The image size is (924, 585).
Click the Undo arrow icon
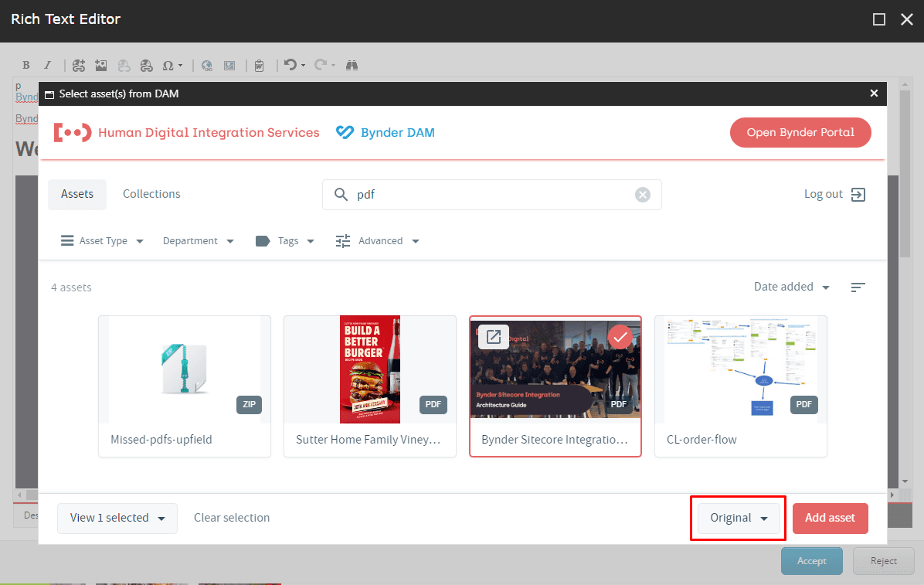290,66
